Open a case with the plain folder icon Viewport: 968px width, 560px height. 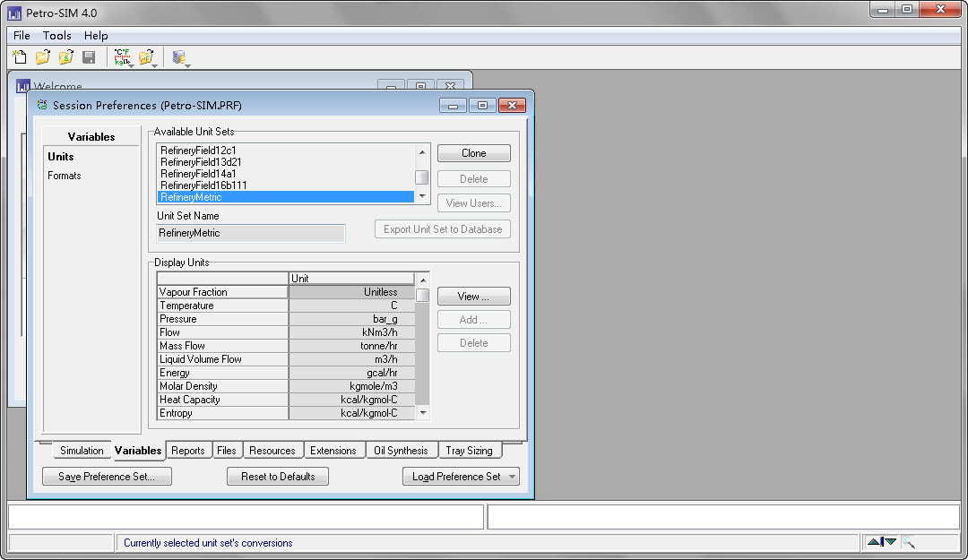tap(43, 57)
